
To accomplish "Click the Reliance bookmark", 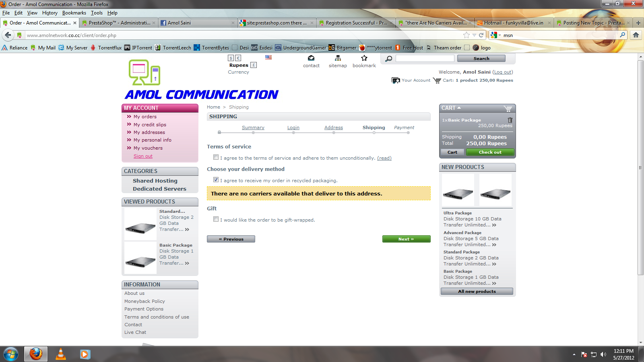I will tap(15, 47).
